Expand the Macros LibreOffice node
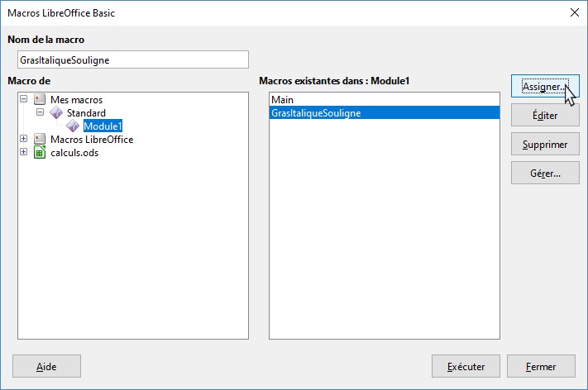The width and height of the screenshot is (588, 390). tap(23, 140)
